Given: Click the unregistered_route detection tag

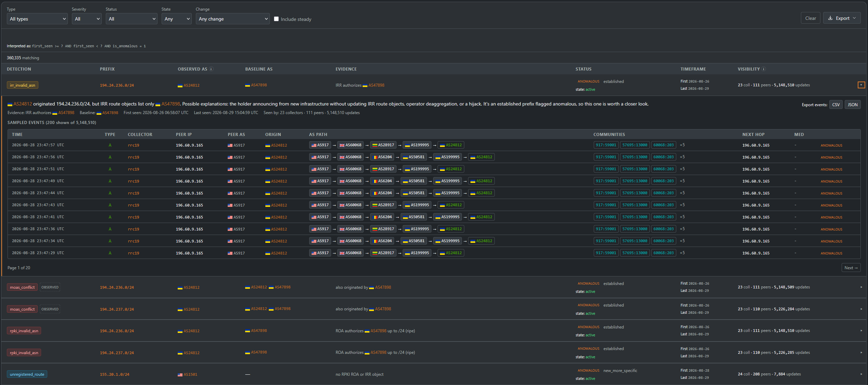Looking at the screenshot, I should (x=27, y=374).
